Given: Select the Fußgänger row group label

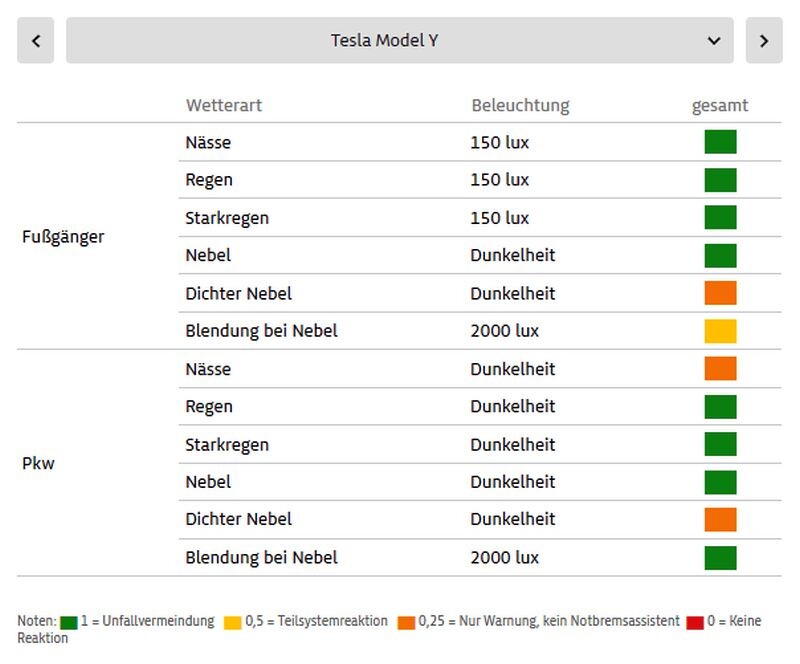Looking at the screenshot, I should click(63, 237).
